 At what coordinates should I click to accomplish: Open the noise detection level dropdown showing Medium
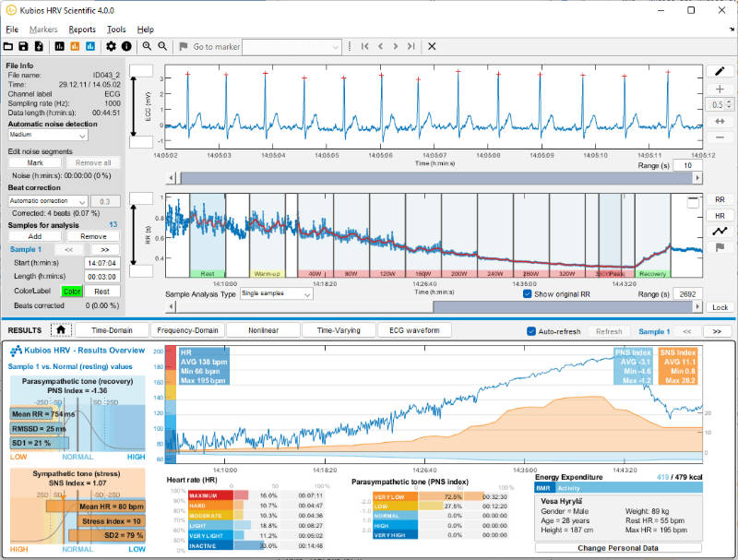point(48,135)
